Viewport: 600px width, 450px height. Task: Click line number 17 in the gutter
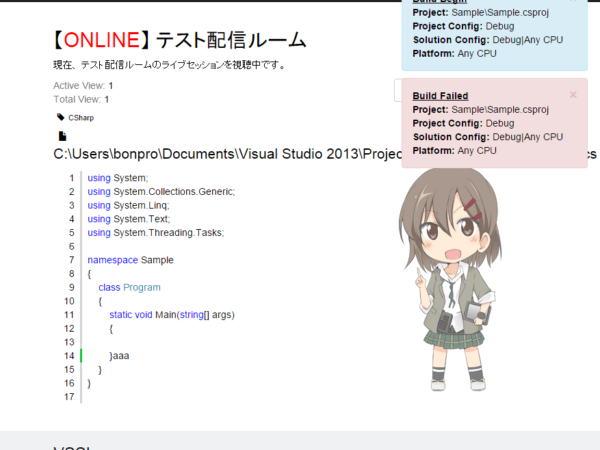69,397
